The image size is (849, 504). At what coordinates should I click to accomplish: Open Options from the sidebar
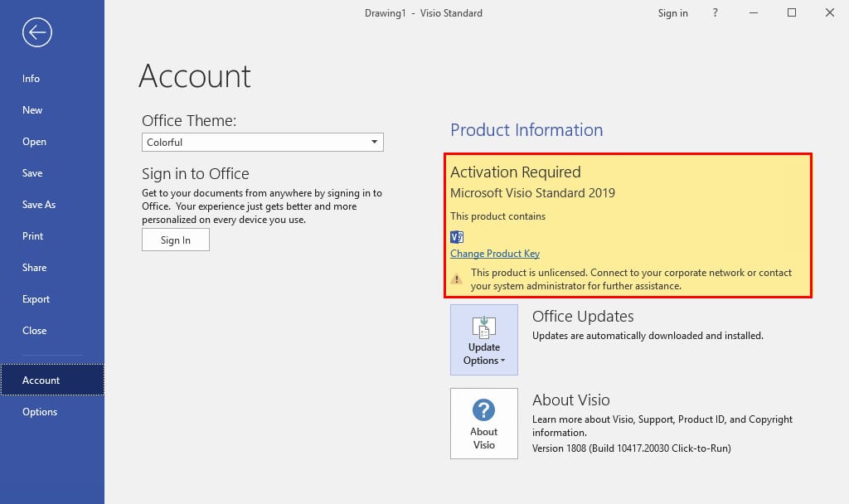[40, 411]
